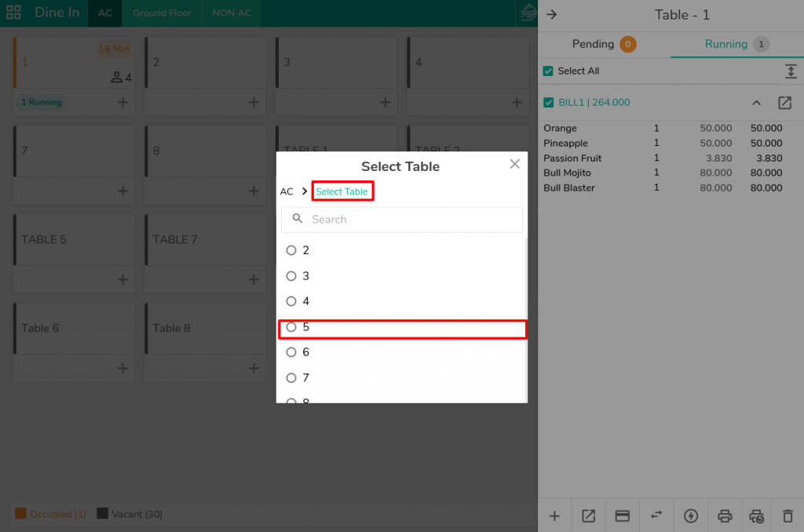Click the print bill icon
804x532 pixels.
tap(725, 516)
